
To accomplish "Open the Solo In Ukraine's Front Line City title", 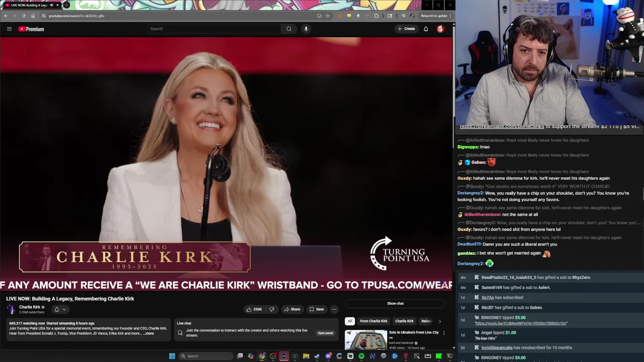I will [x=414, y=332].
